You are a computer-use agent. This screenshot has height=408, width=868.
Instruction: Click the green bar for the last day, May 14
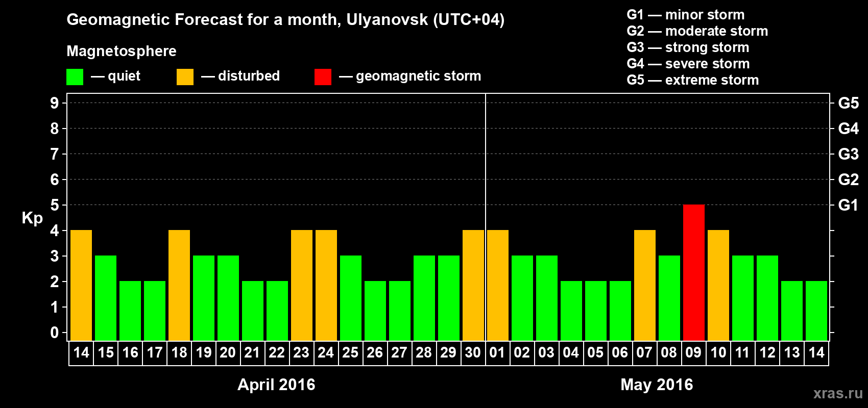[816, 311]
